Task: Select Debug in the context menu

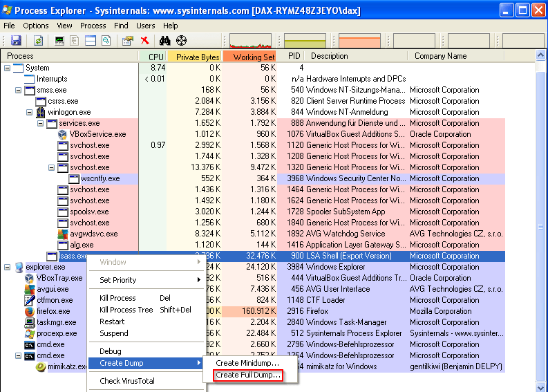Action: click(147, 351)
